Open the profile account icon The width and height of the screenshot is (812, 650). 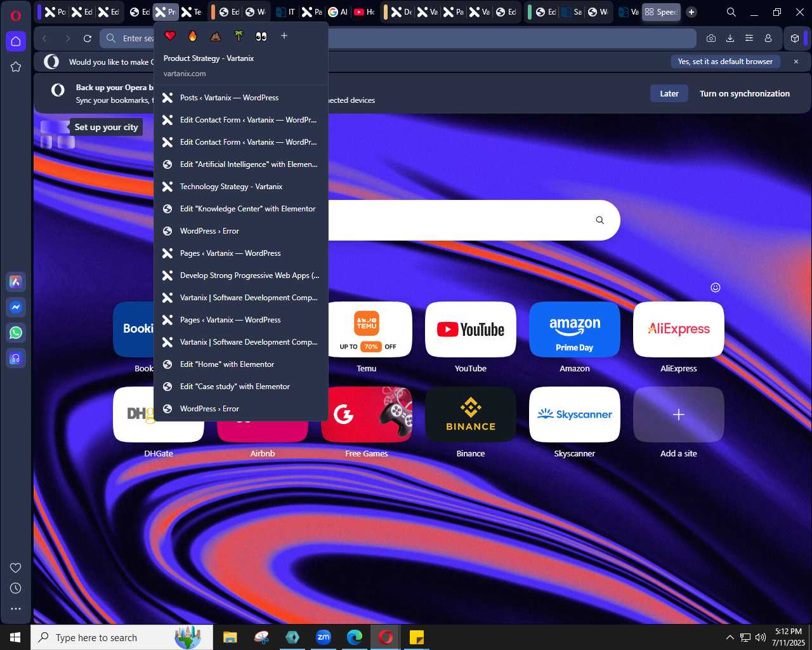tap(768, 38)
